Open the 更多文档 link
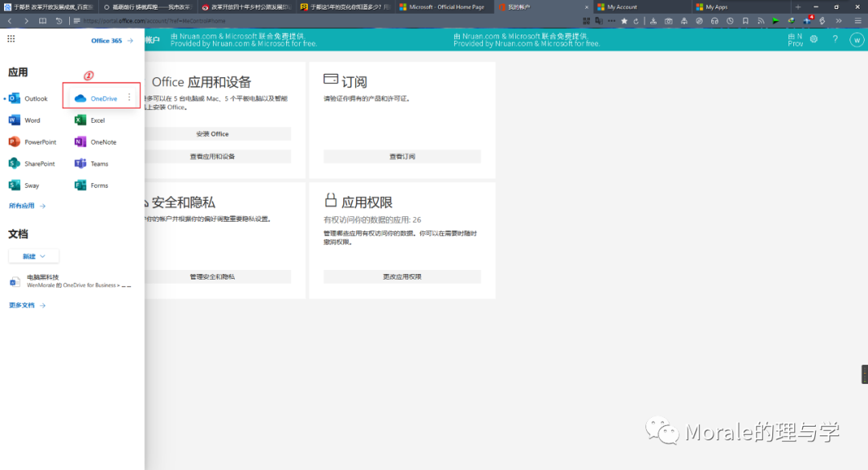Viewport: 868px width, 470px height. [x=27, y=305]
